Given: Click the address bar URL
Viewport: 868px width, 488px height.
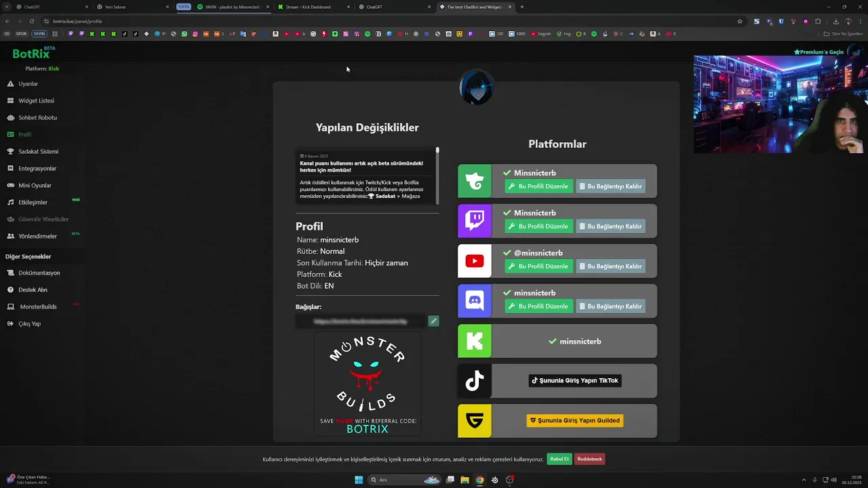Looking at the screenshot, I should (77, 21).
